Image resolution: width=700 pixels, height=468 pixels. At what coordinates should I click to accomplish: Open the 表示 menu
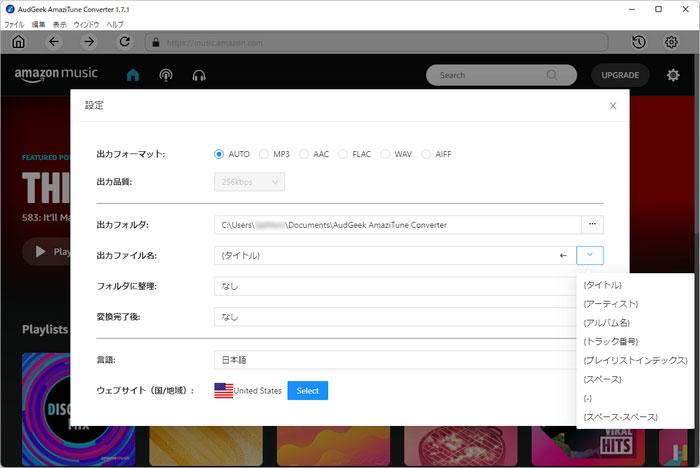point(60,25)
